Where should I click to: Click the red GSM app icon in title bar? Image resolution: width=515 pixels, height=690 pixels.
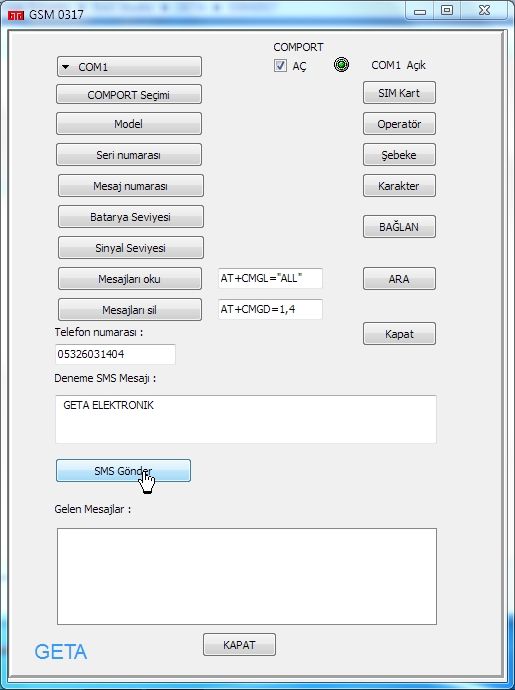(x=15, y=15)
